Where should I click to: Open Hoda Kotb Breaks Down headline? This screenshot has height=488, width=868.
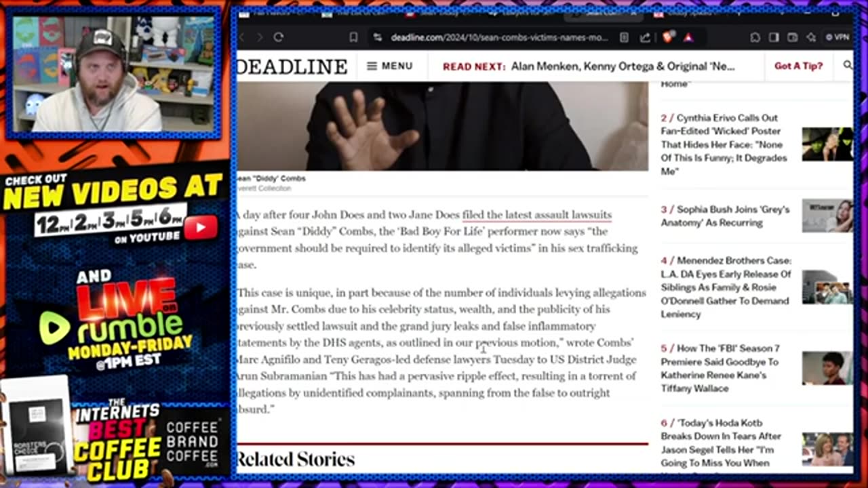[722, 443]
